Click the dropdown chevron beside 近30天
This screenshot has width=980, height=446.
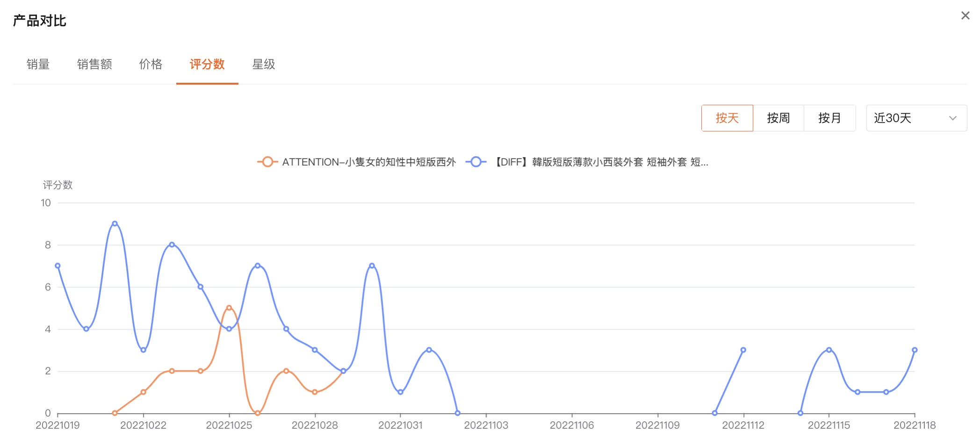952,118
